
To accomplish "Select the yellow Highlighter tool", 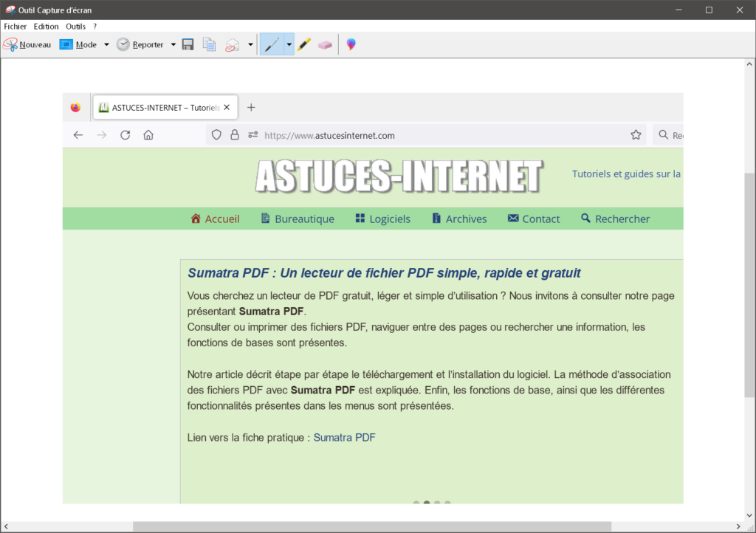I will [x=304, y=44].
